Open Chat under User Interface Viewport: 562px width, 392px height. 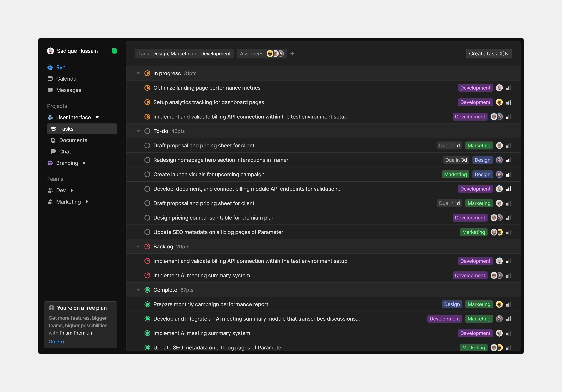[65, 152]
